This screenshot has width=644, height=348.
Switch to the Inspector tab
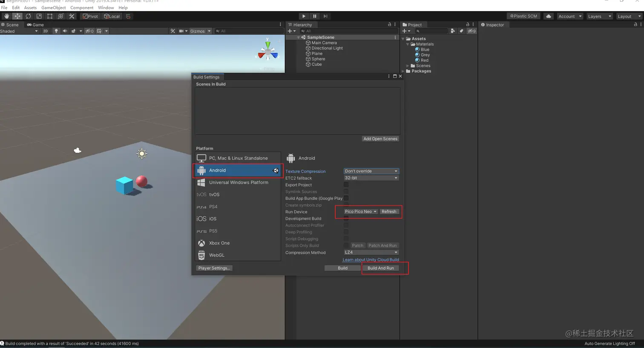point(492,25)
